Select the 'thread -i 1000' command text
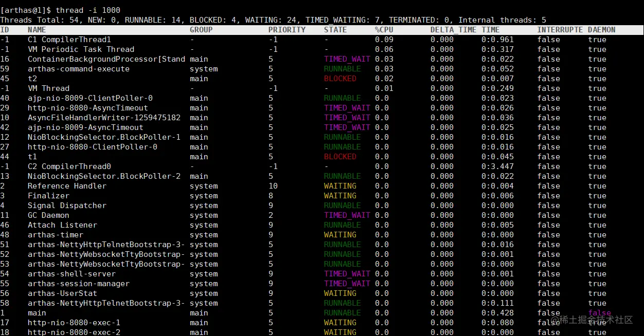 (88, 10)
